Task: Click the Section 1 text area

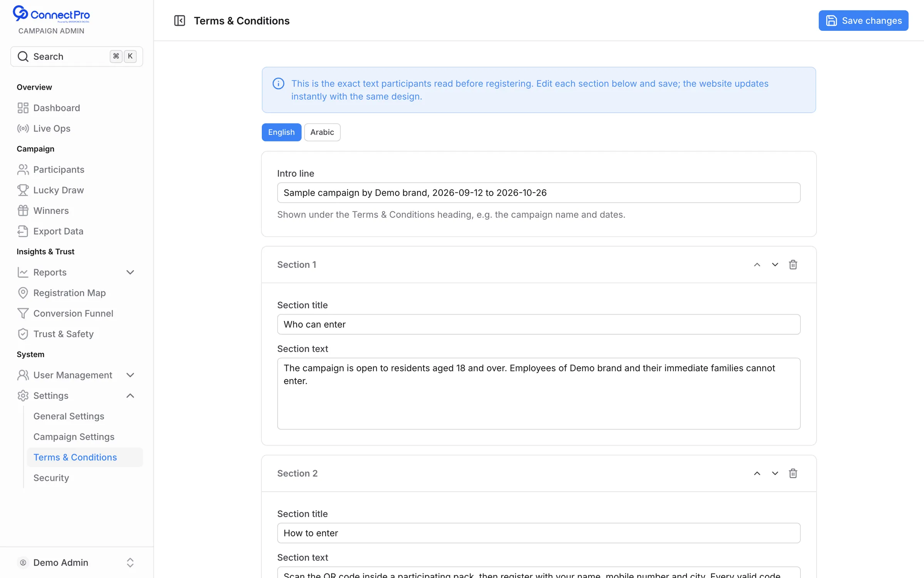Action: [539, 394]
